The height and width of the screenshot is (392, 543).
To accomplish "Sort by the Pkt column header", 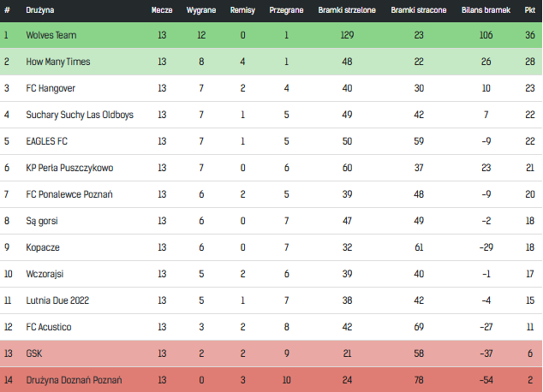I will (530, 10).
